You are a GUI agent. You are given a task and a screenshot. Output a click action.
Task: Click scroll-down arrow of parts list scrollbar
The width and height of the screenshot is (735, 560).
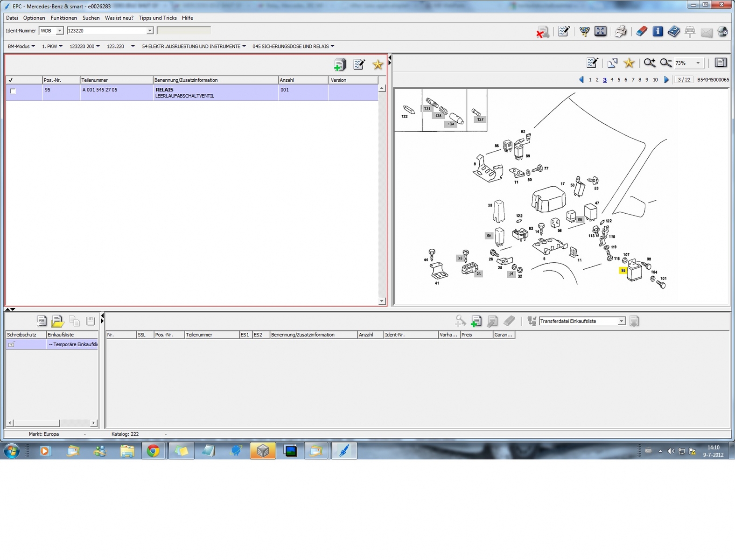point(382,301)
